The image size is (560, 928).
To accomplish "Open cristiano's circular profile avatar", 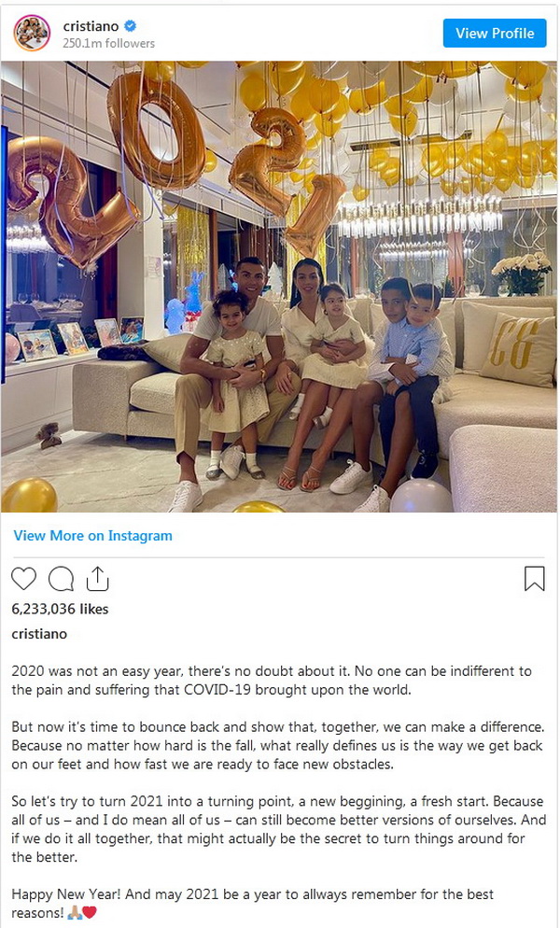I will (32, 34).
